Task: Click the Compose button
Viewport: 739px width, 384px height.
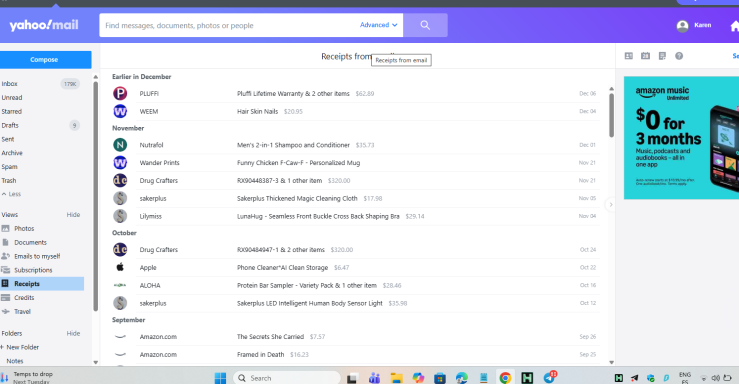Action: pos(44,59)
